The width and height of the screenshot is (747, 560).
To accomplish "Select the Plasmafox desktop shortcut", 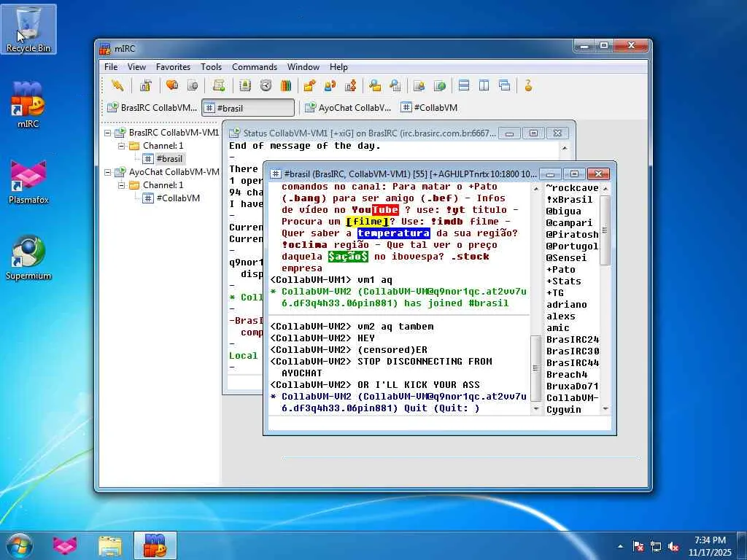I will tap(28, 182).
